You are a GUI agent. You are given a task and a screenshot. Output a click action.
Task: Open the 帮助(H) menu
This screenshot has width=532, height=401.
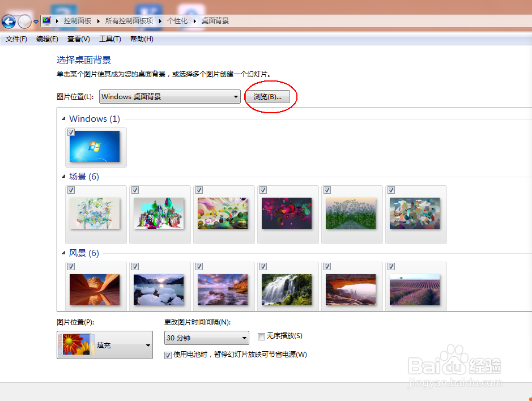coord(142,39)
